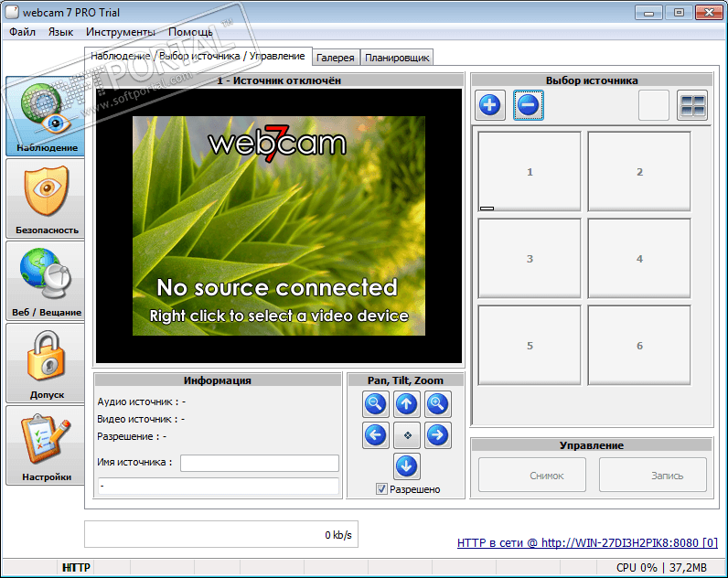Viewport: 728px width, 578px height.
Task: Select source slot 6
Action: 639,345
